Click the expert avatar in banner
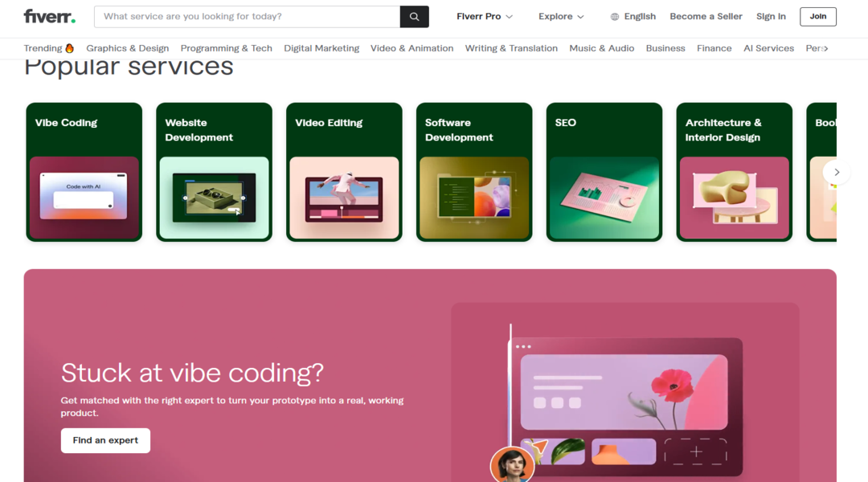 pos(512,464)
